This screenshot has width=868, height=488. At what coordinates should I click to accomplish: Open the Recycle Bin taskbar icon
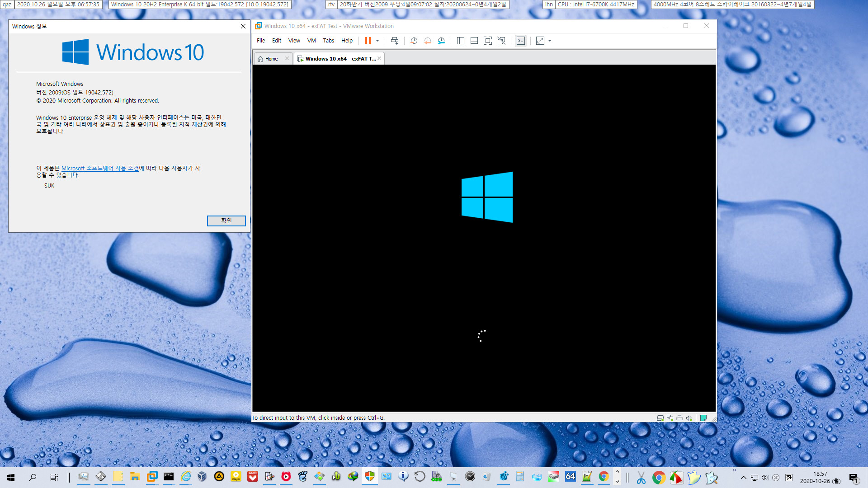tap(486, 476)
